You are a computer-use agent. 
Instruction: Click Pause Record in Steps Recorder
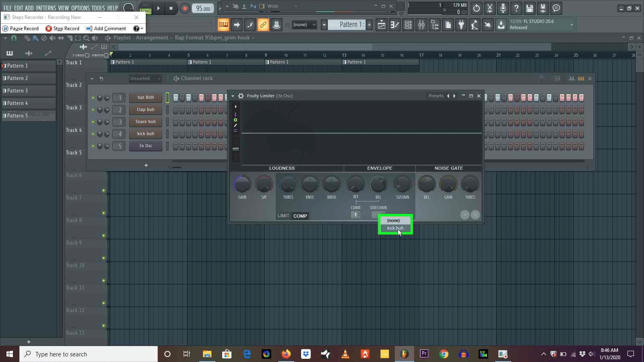click(21, 29)
